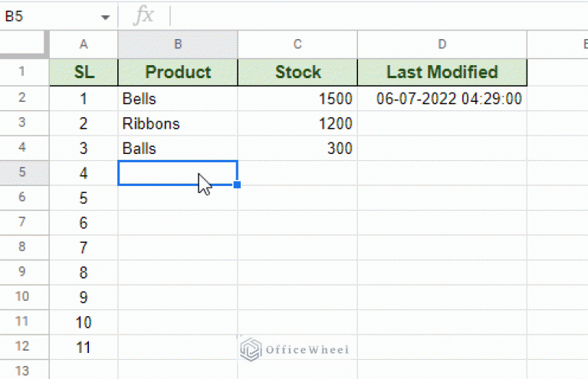Screen dimensions: 588x379
Task: Click the Product header cell
Action: click(x=178, y=72)
